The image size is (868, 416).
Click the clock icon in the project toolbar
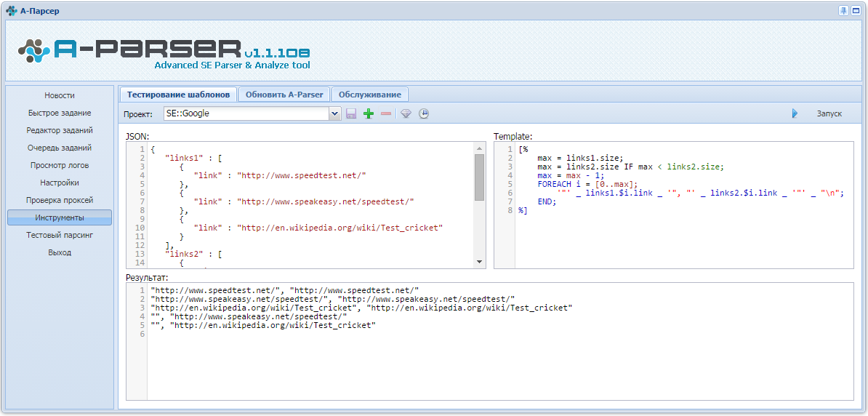pyautogui.click(x=424, y=113)
